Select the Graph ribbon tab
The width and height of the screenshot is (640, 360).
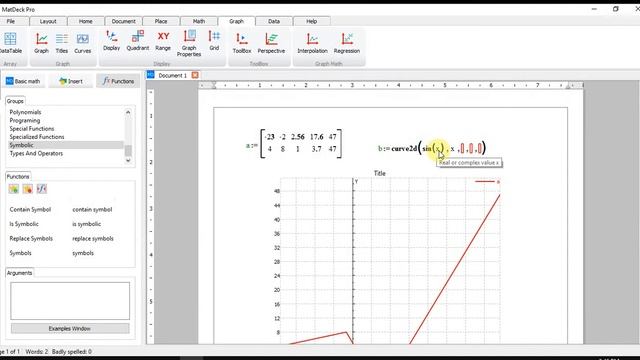(x=236, y=21)
